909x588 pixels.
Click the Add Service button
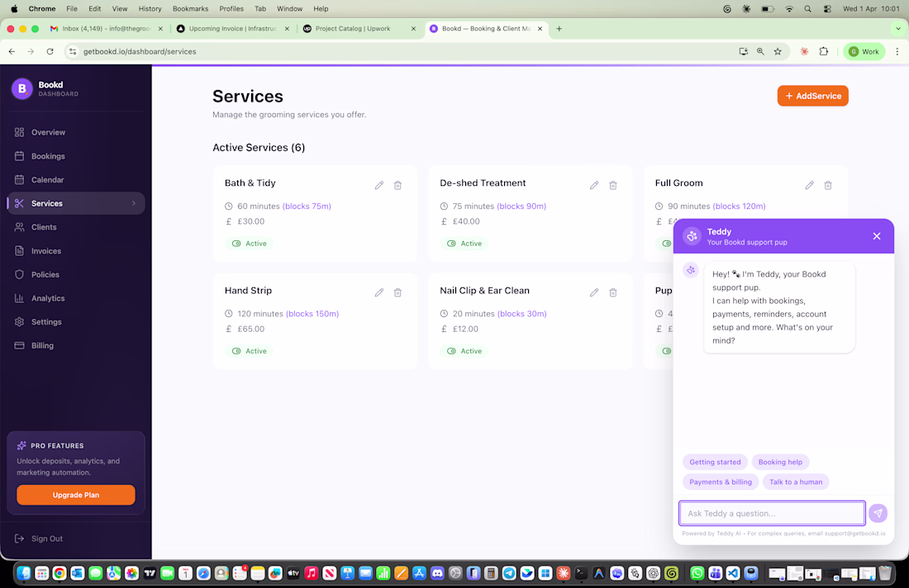point(813,96)
